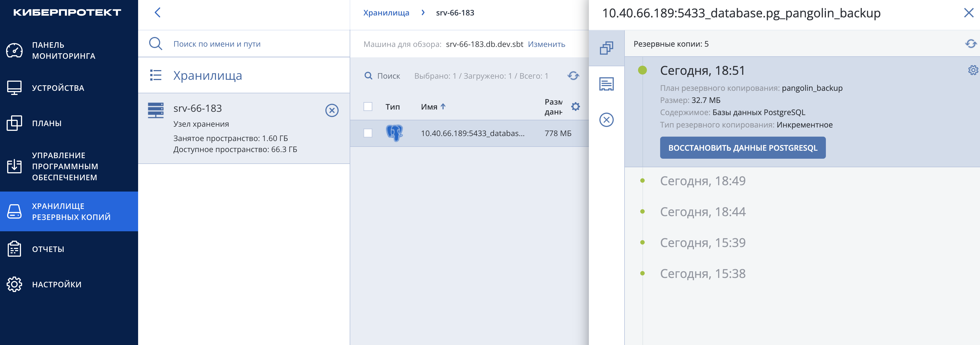Collapse sidebar with the back chevron

(x=157, y=12)
